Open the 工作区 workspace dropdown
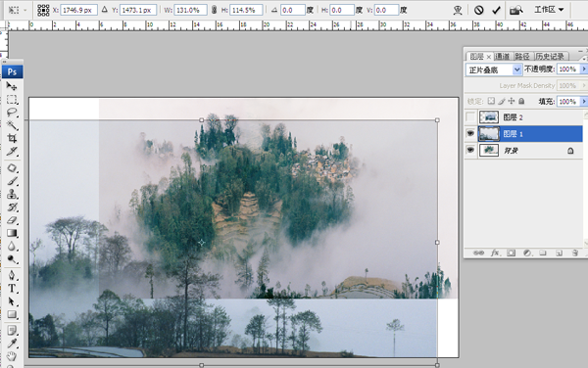 pyautogui.click(x=549, y=10)
